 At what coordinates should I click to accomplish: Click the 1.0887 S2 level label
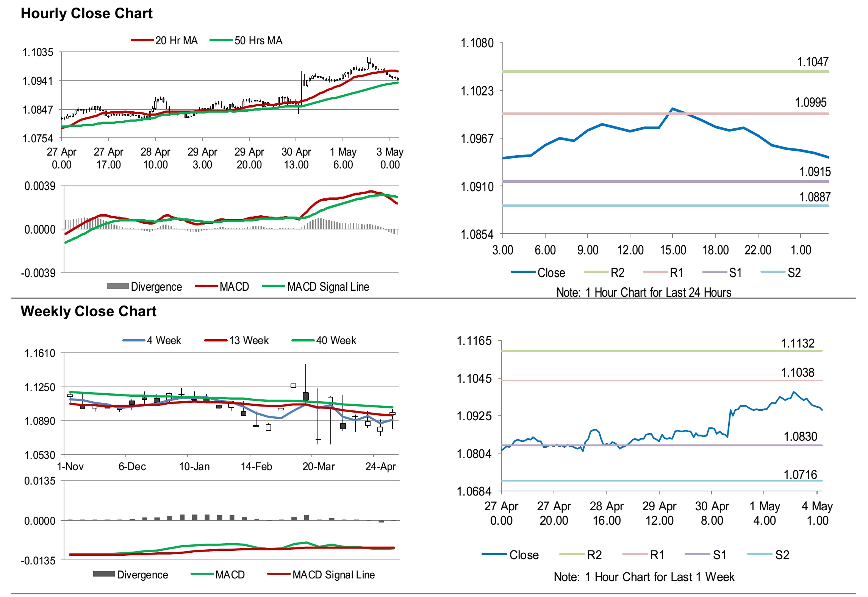click(815, 197)
